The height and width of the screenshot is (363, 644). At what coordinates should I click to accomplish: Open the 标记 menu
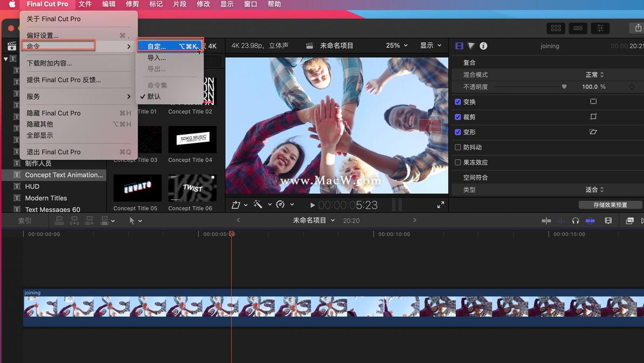pyautogui.click(x=156, y=4)
